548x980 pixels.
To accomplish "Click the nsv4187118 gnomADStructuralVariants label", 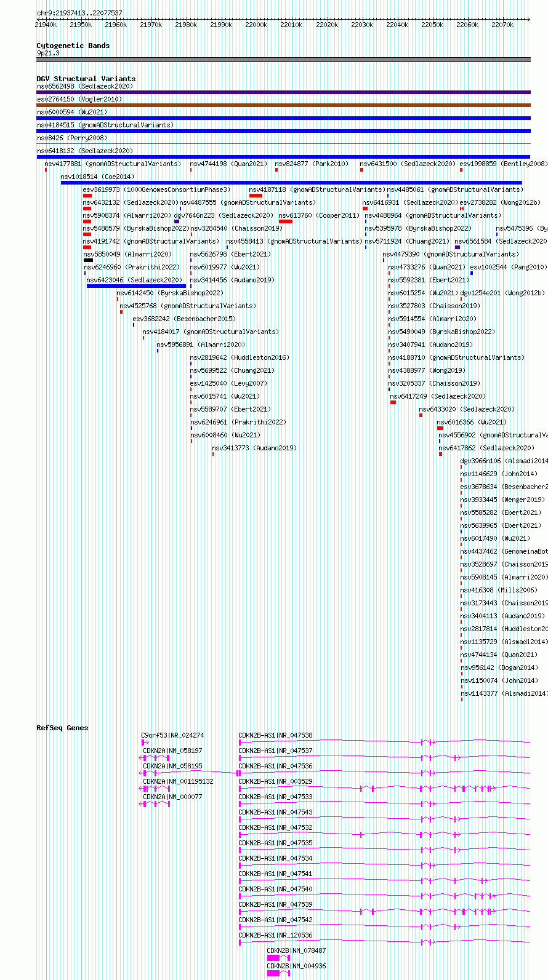I will click(x=317, y=189).
